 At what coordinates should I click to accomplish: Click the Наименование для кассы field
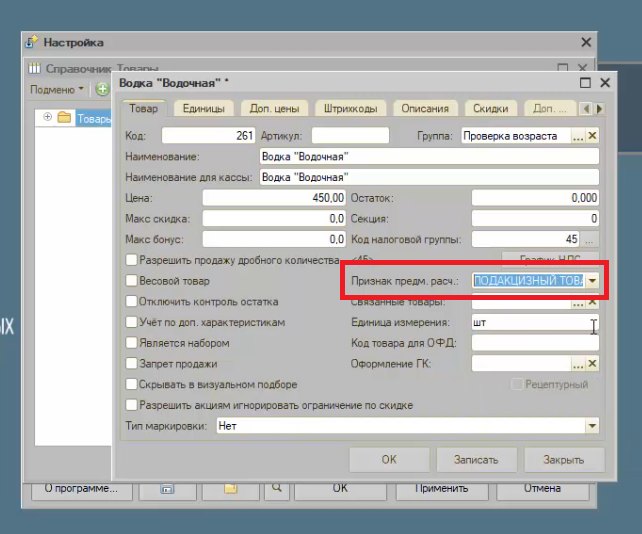point(429,177)
